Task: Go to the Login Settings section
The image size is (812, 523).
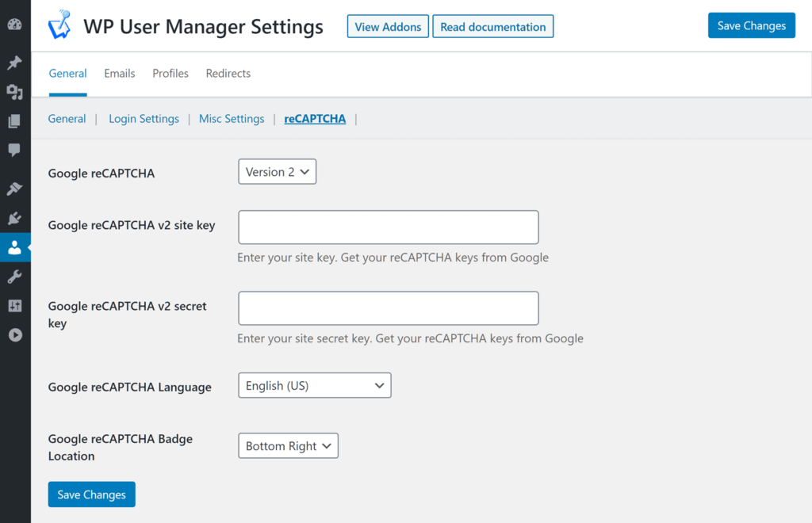Action: [144, 118]
